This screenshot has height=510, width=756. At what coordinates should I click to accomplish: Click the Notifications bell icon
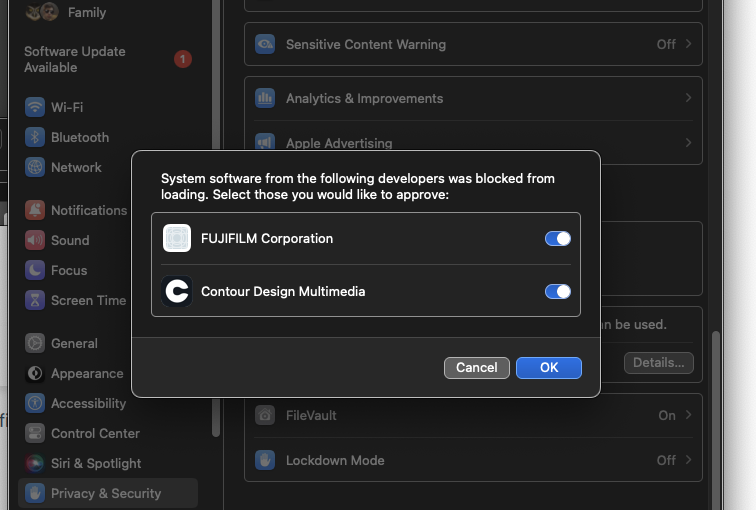[35, 210]
